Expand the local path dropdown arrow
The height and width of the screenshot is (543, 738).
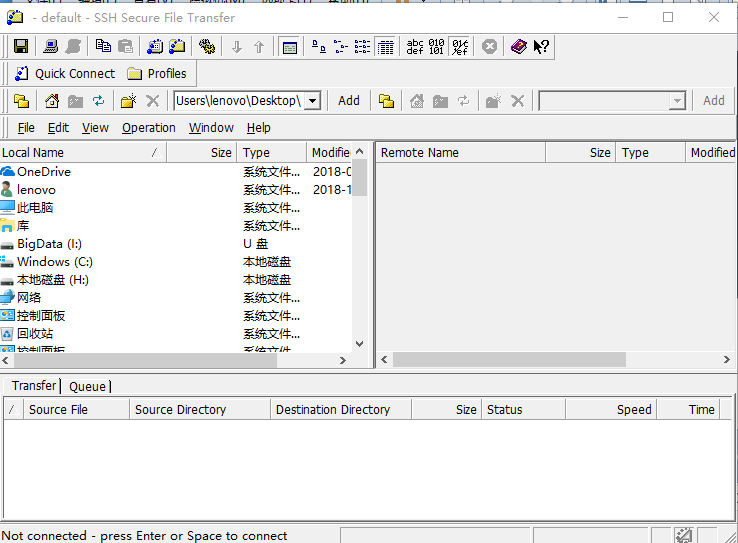click(x=313, y=101)
